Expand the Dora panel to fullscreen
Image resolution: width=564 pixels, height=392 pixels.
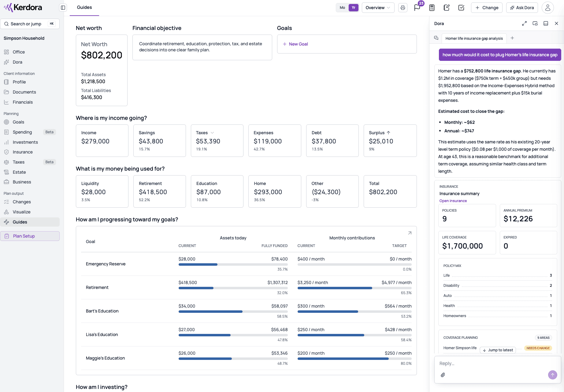524,24
